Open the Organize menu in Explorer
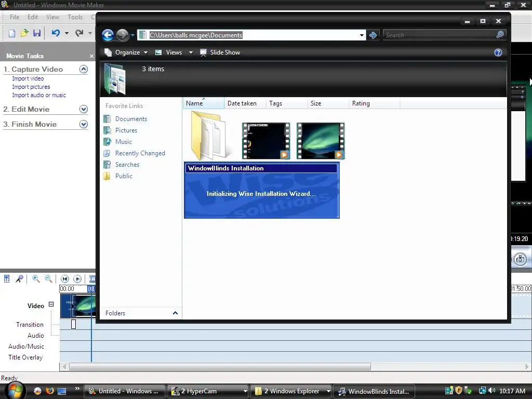 coord(126,52)
